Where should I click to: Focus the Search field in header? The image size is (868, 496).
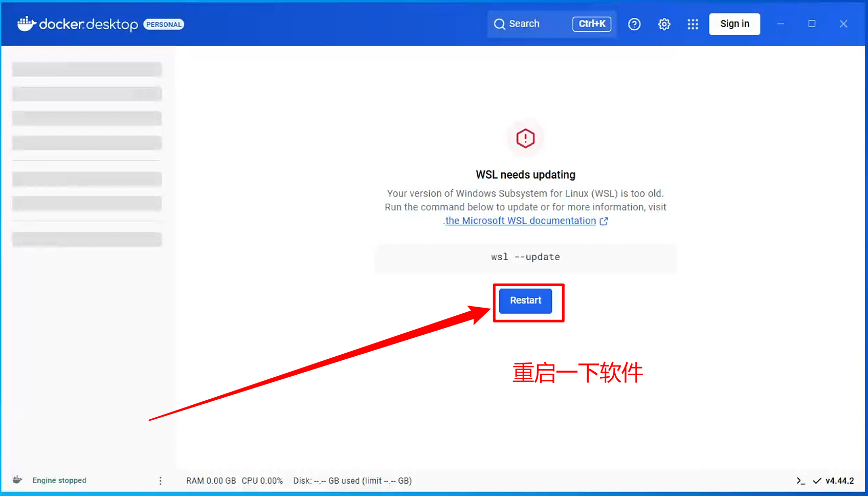tap(552, 24)
